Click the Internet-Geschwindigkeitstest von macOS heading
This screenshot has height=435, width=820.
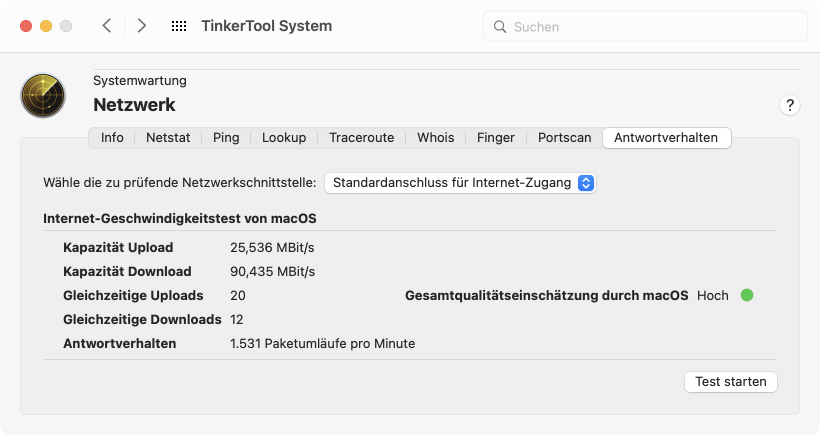tap(180, 219)
